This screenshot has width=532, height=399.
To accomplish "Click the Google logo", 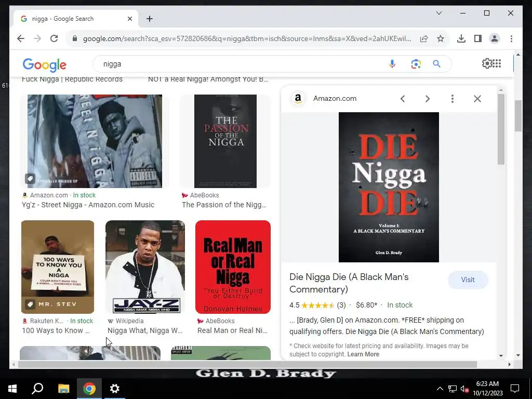I will click(45, 65).
